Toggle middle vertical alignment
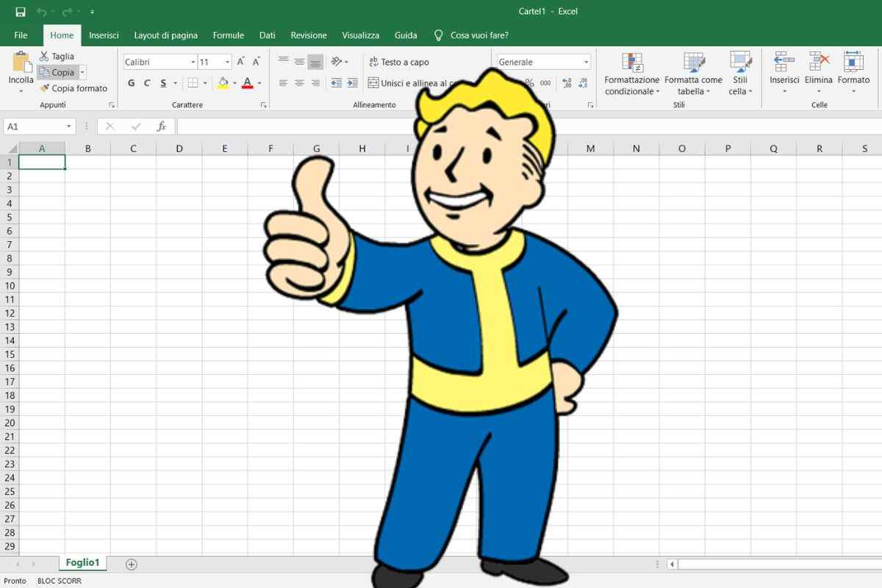Image resolution: width=882 pixels, height=588 pixels. coord(300,62)
